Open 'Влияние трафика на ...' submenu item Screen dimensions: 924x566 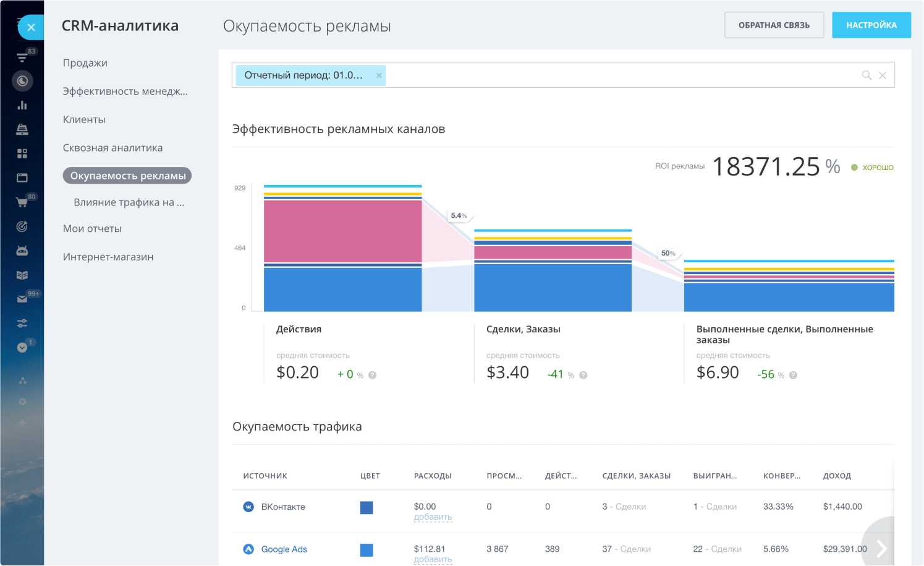[129, 202]
